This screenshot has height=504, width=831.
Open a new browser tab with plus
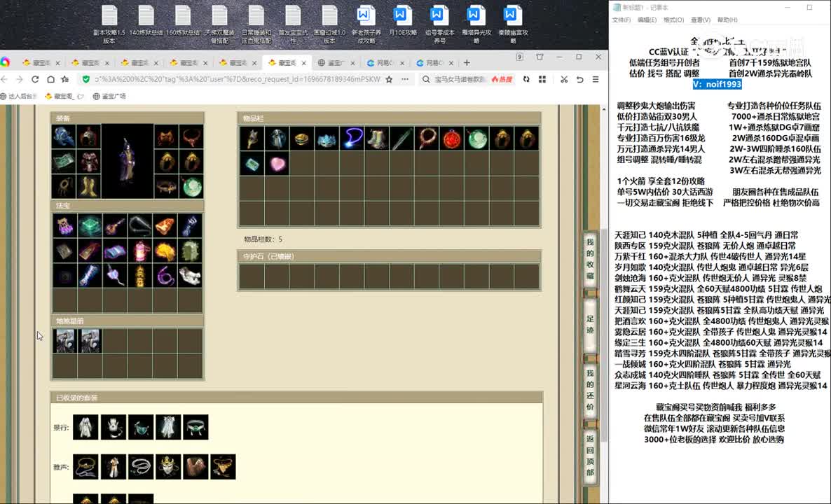[467, 62]
